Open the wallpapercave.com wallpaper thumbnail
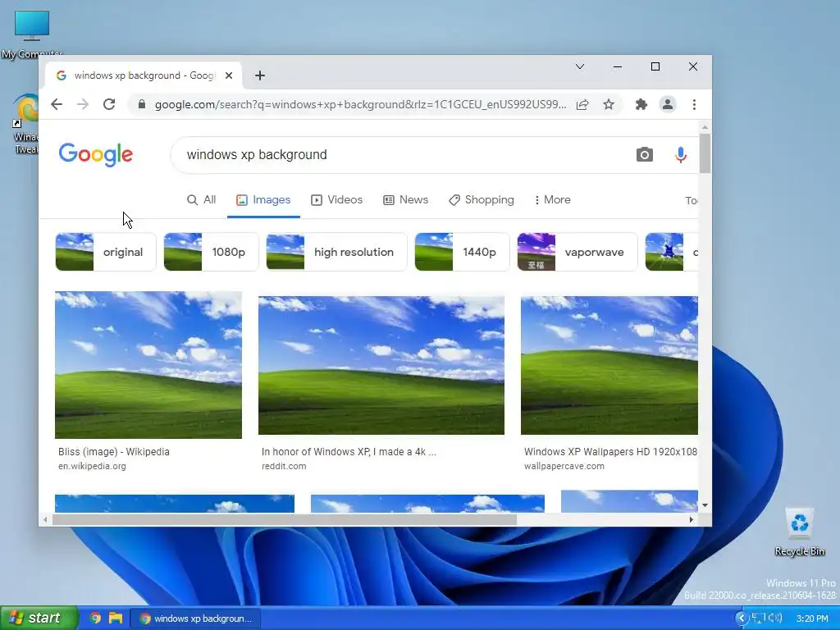The height and width of the screenshot is (630, 840). pos(609,365)
